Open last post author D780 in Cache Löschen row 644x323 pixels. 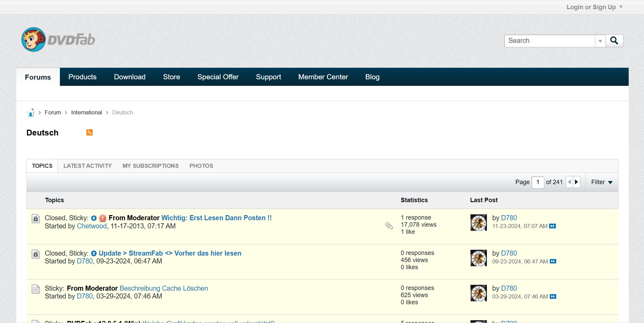[x=509, y=288]
